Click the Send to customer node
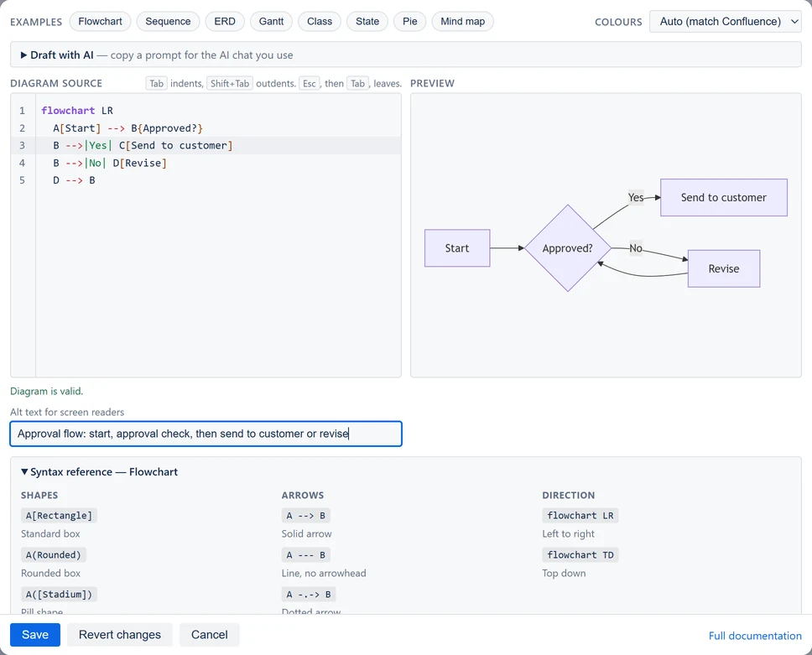The image size is (812, 655). (x=724, y=197)
